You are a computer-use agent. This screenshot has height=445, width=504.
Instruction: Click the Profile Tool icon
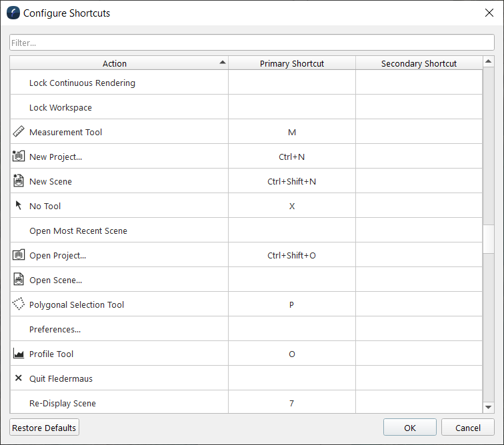click(x=19, y=354)
